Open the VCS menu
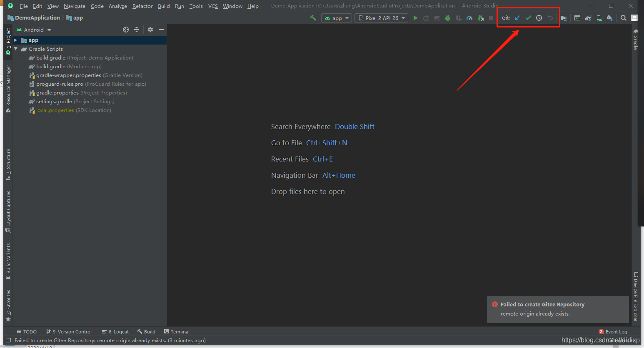The height and width of the screenshot is (348, 644). (x=213, y=6)
